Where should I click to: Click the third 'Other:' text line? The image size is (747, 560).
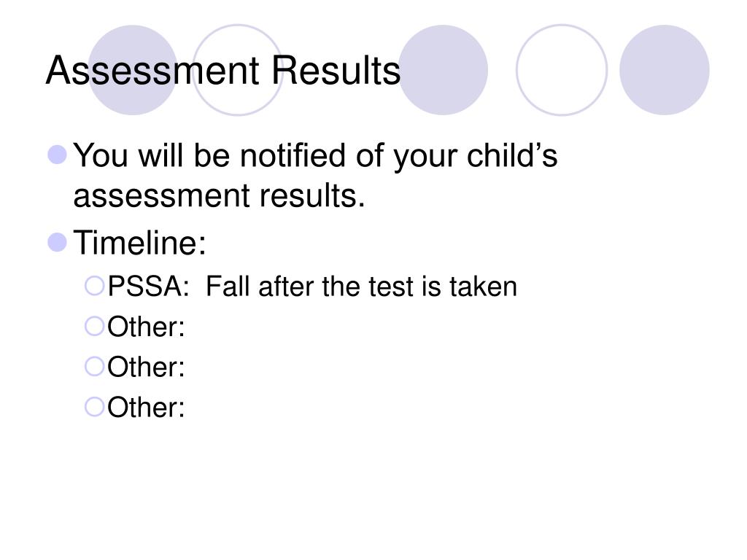click(146, 408)
